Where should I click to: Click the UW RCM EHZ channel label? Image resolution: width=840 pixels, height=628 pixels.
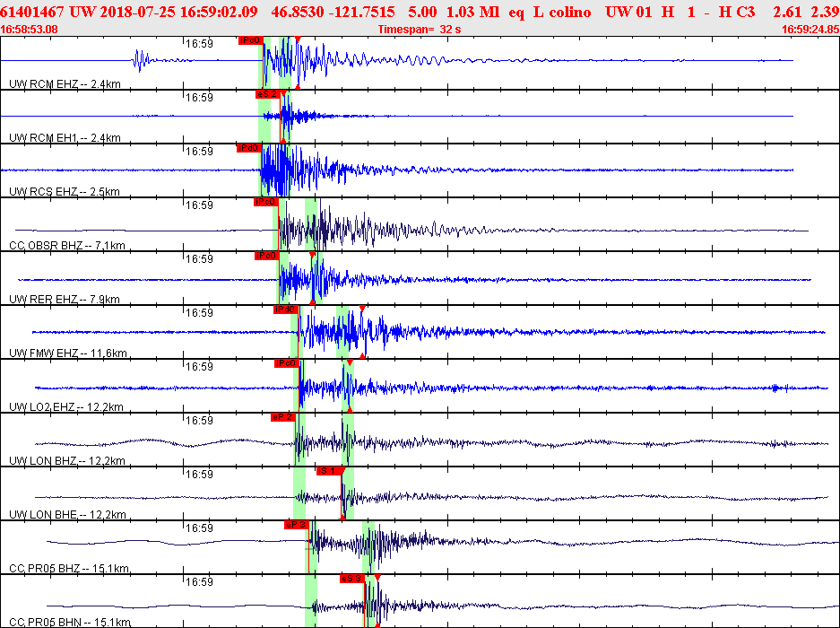click(65, 84)
